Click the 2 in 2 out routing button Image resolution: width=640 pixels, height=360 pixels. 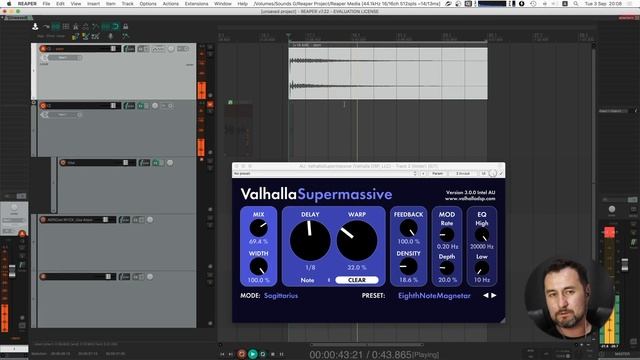tap(463, 173)
